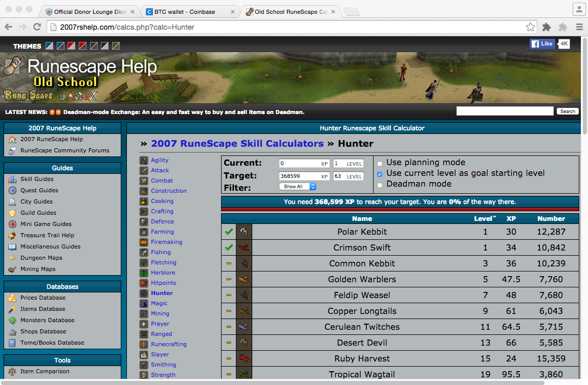The width and height of the screenshot is (588, 385).
Task: Click the Item Comparison scales icon
Action: [x=12, y=372]
